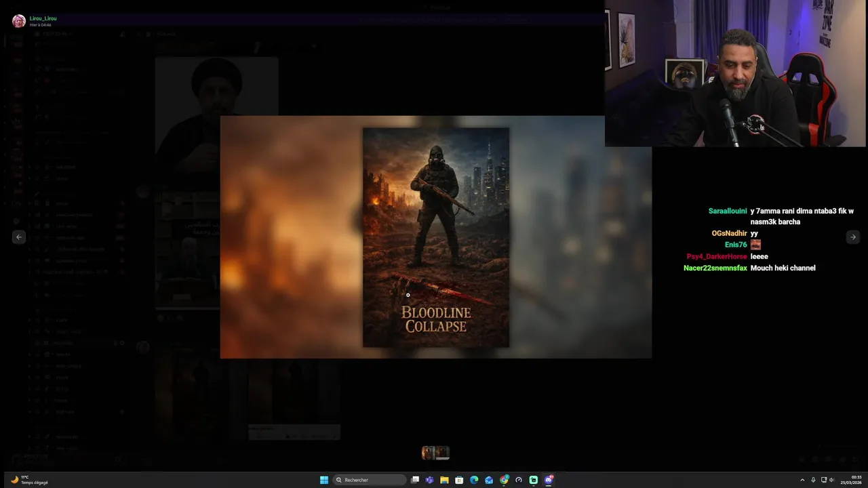
Task: Open the clock and date flyout
Action: pyautogui.click(x=852, y=480)
